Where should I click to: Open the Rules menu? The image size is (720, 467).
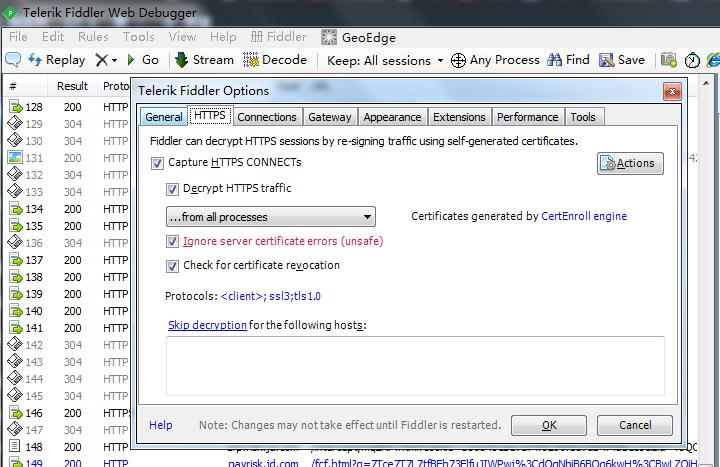(93, 37)
